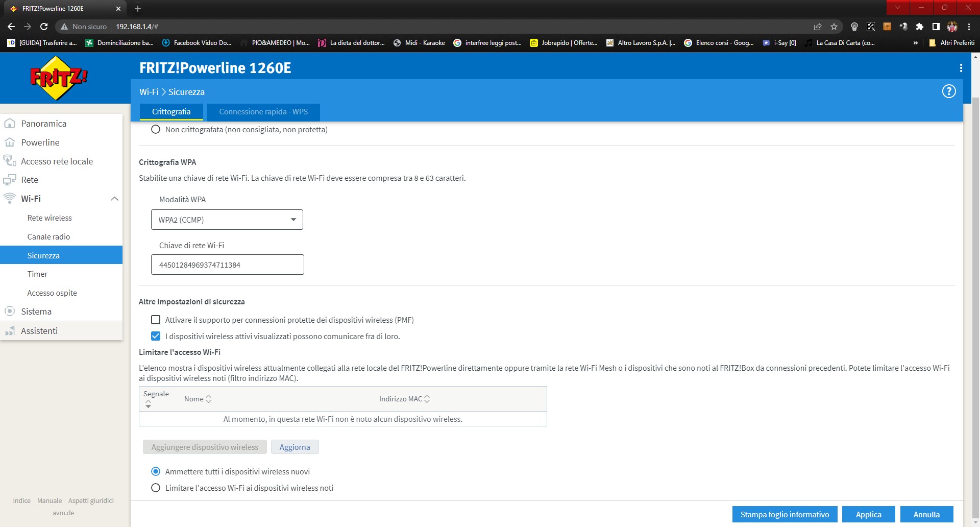Click the Wi-Fi signal icon in sidebar
980x527 pixels.
[x=10, y=198]
